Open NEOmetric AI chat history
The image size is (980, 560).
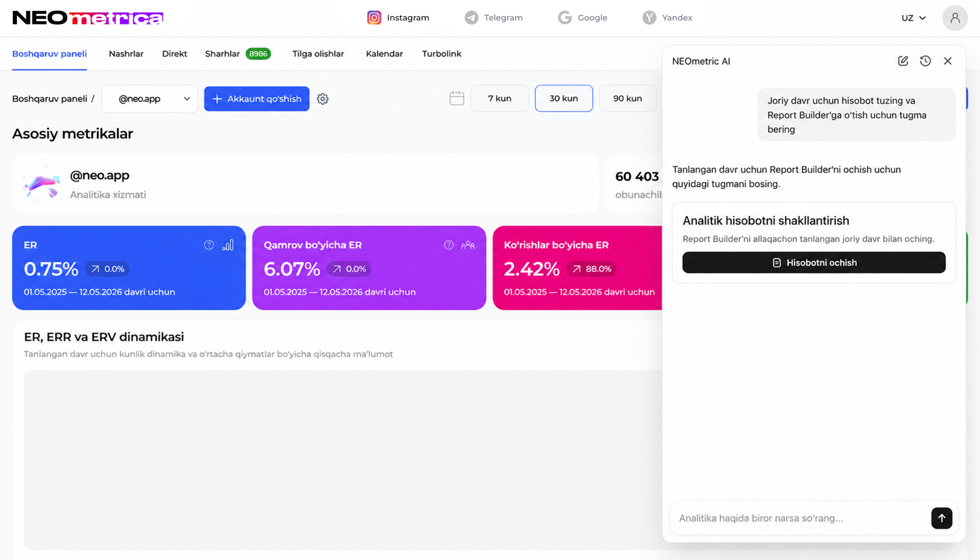tap(925, 61)
